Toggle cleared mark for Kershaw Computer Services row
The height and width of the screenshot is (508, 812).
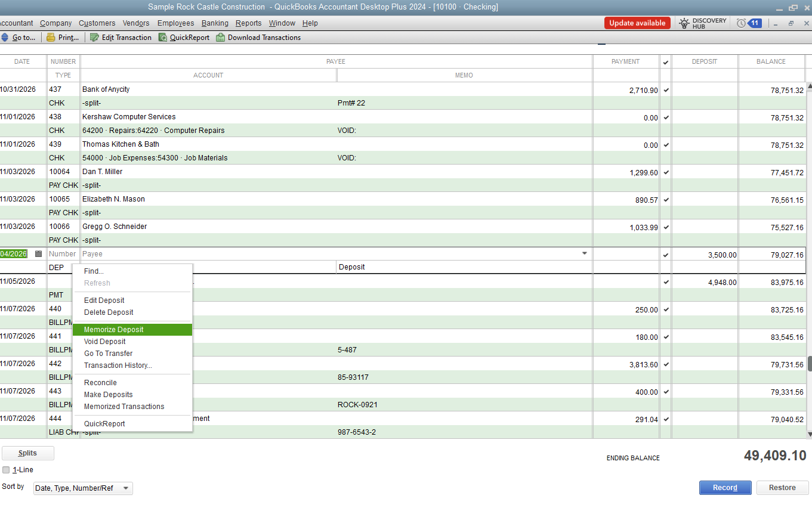point(666,117)
